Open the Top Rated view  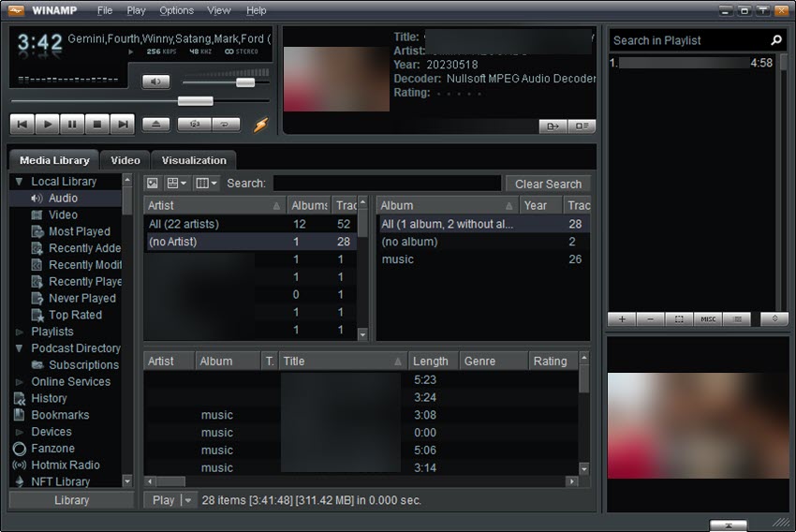pos(75,316)
